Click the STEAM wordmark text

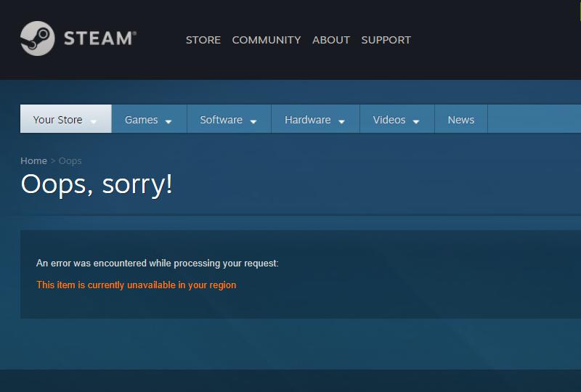point(100,38)
